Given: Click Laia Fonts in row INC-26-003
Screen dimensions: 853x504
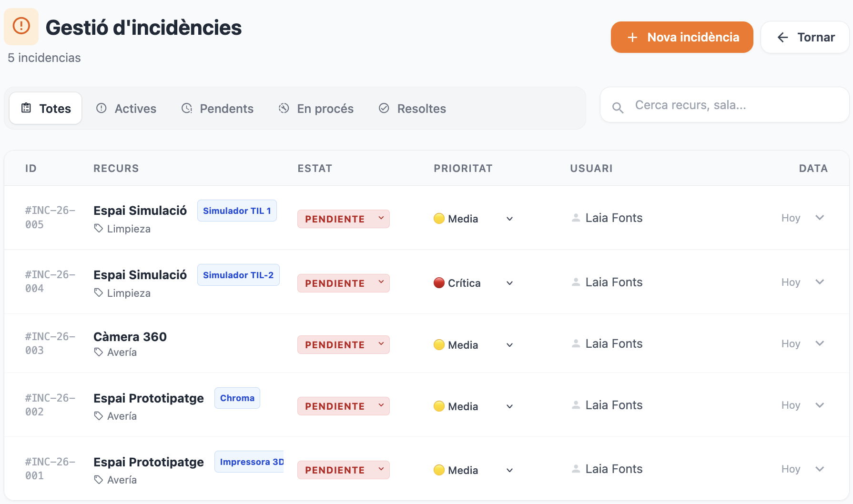Looking at the screenshot, I should pyautogui.click(x=614, y=343).
